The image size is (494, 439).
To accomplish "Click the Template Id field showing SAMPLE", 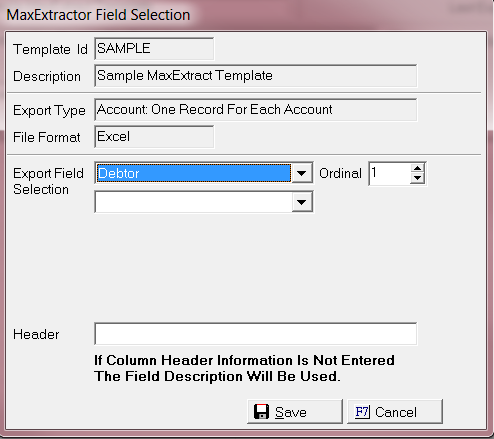I will tap(154, 49).
